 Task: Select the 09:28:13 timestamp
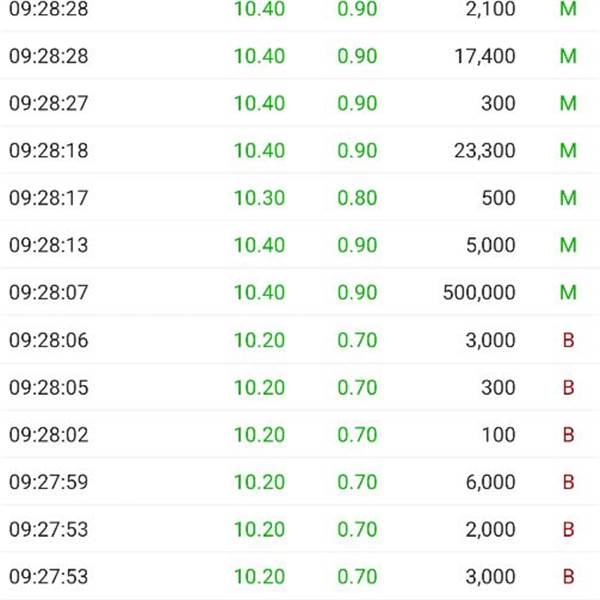pyautogui.click(x=49, y=245)
